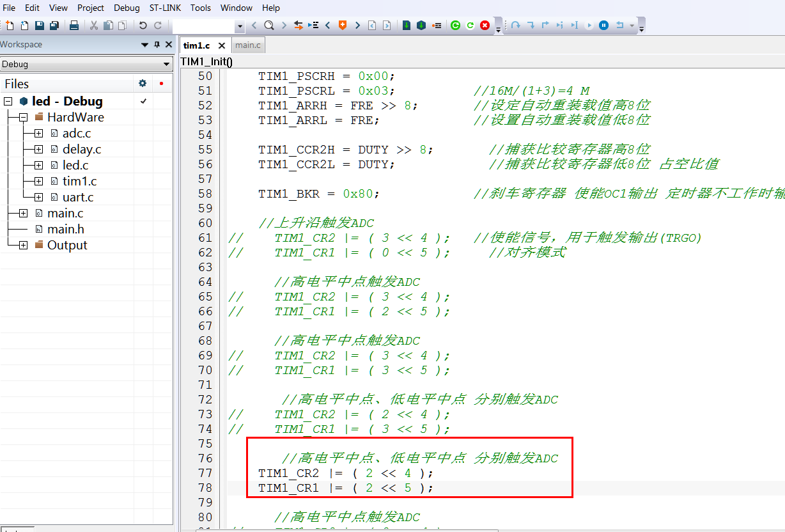Expand the adc.c node
Image resolution: width=785 pixels, height=532 pixels.
tap(38, 134)
